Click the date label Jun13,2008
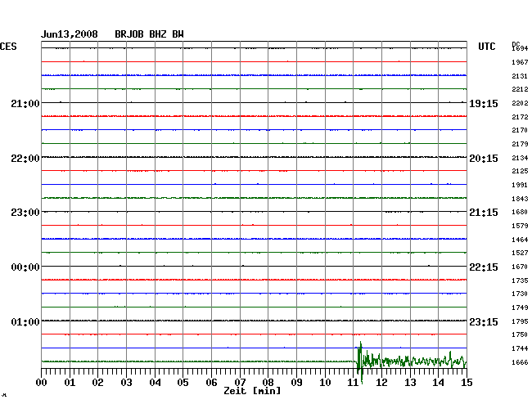 [x=70, y=34]
